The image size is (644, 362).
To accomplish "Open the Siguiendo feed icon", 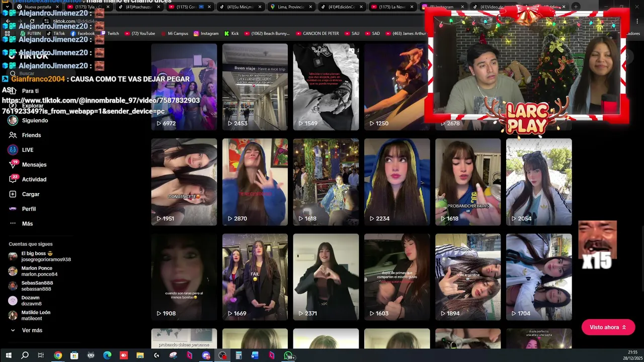I will [x=13, y=121].
